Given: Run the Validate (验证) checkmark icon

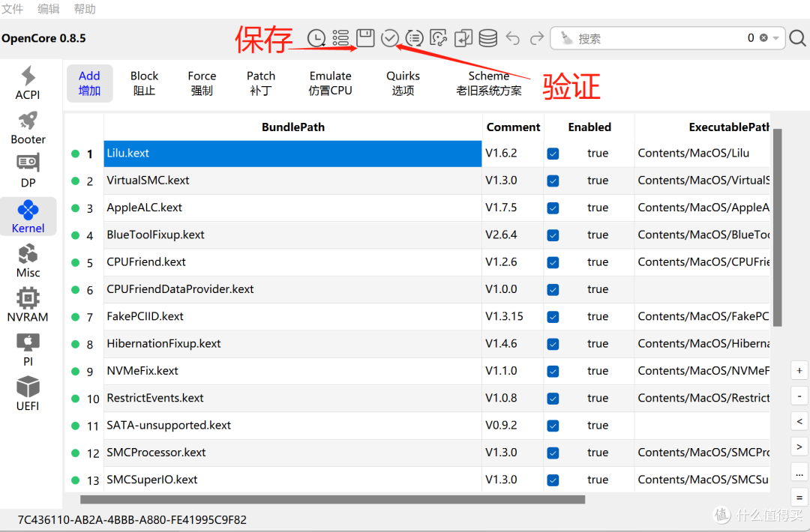Looking at the screenshot, I should click(x=390, y=37).
